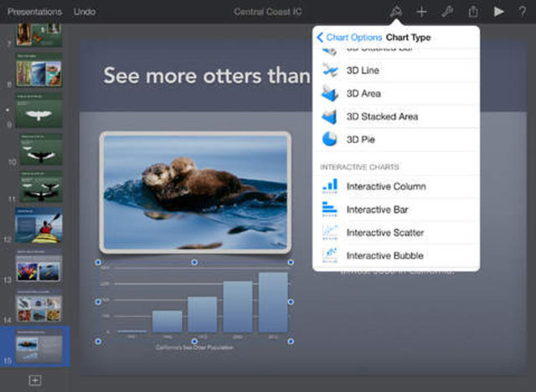
Task: Open the Tools wrench menu
Action: (447, 12)
